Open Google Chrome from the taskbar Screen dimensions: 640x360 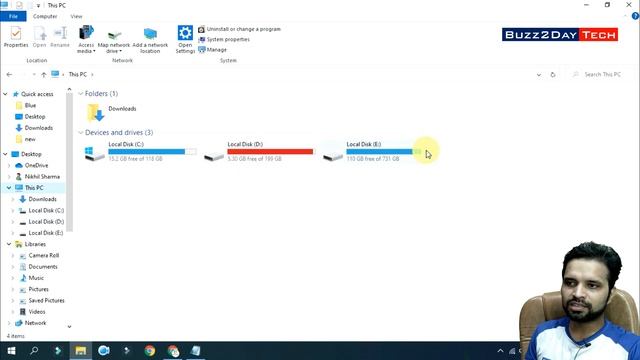(150, 351)
